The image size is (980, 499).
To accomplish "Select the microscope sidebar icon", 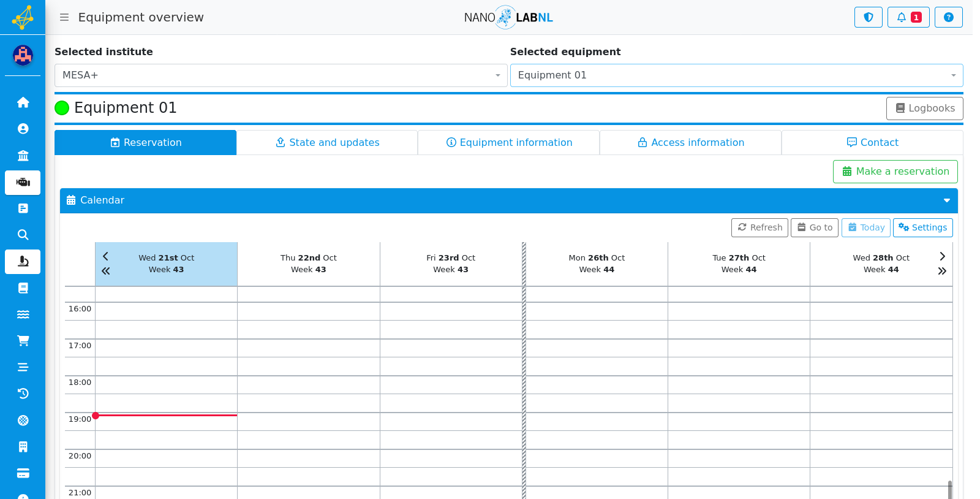I will coord(23,262).
